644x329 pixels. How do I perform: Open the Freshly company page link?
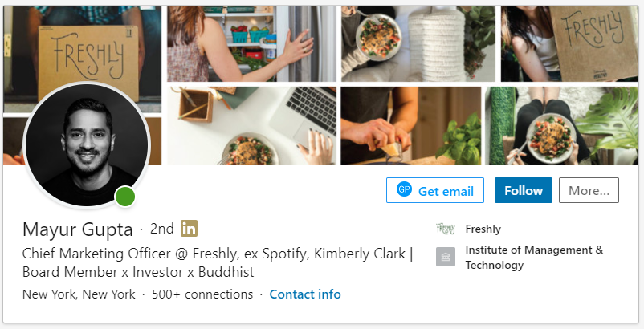click(483, 229)
